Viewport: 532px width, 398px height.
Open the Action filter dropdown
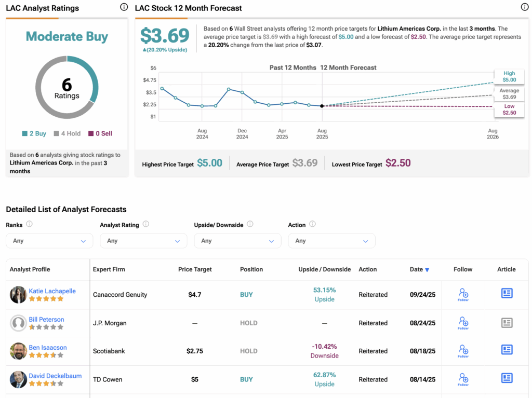coord(332,241)
